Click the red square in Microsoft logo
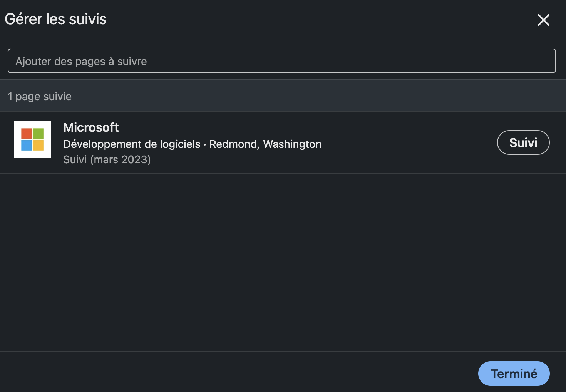This screenshot has height=392, width=566. (x=27, y=134)
